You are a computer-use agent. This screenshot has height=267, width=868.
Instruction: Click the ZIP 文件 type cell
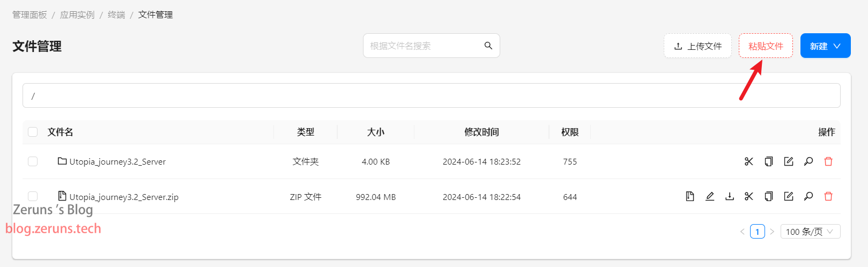pos(306,197)
